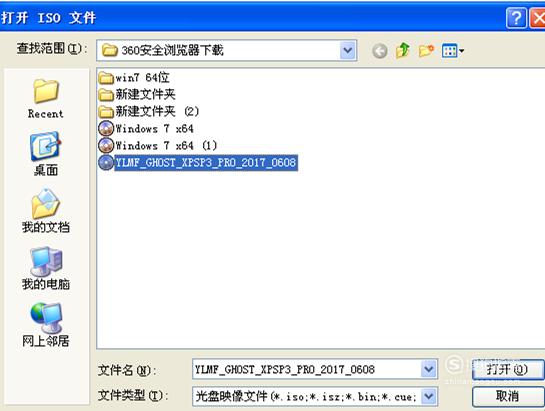The height and width of the screenshot is (411, 545).
Task: Jump to 桌面 in the places bar
Action: 46,154
